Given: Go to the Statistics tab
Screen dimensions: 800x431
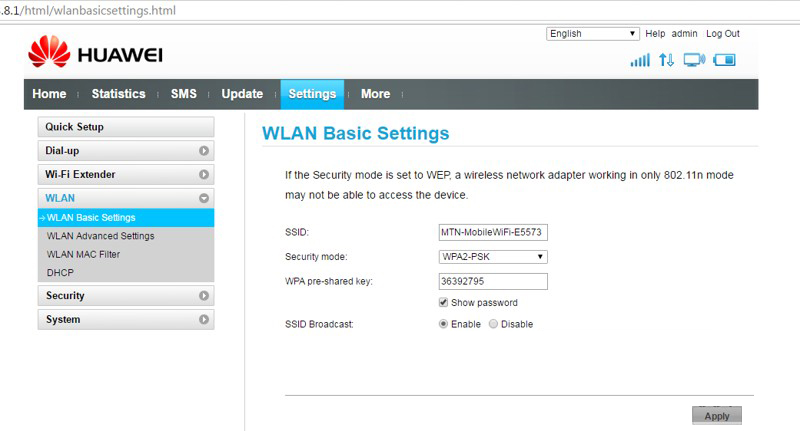Looking at the screenshot, I should coord(118,94).
